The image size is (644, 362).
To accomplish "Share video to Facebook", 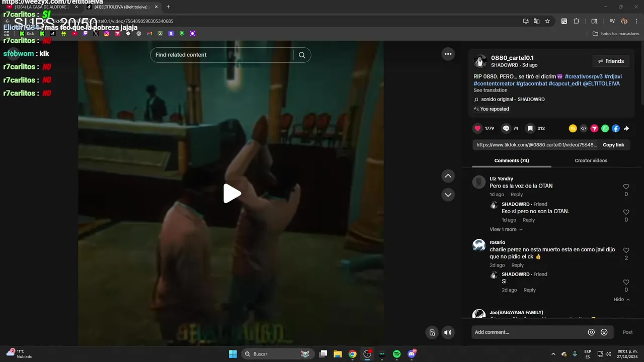I will coord(616,128).
